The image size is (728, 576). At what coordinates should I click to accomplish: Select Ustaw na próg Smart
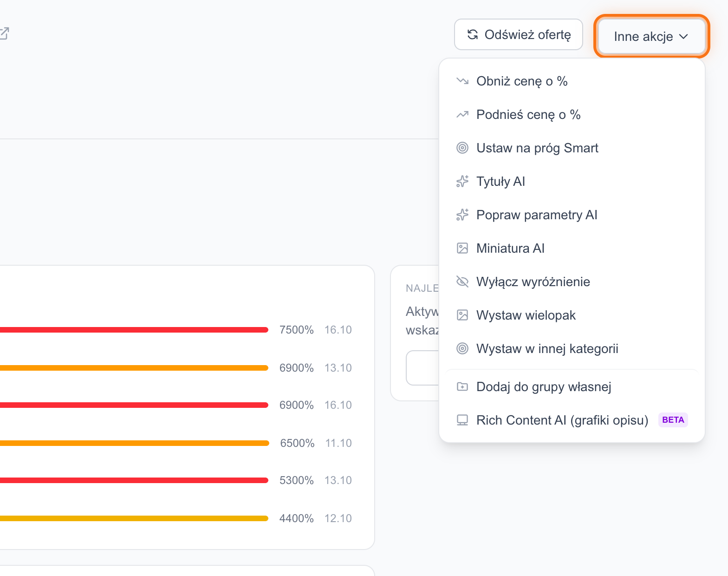click(x=572, y=148)
